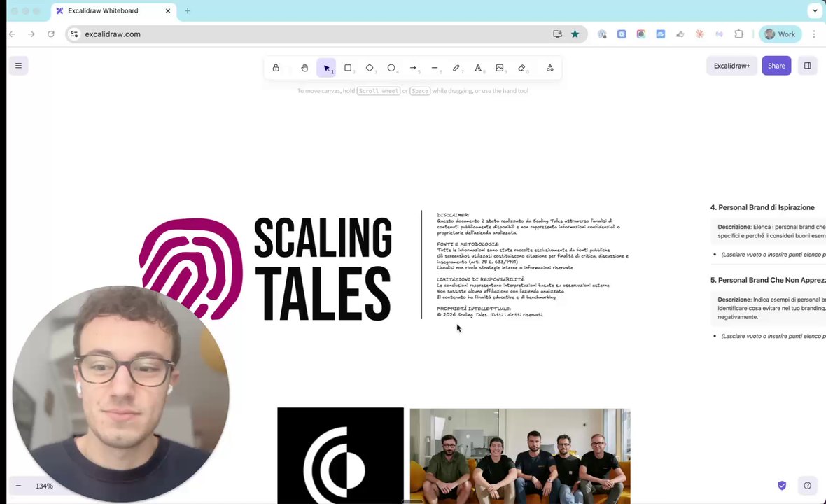The image size is (826, 504).
Task: Select the team photo image
Action: 520,456
